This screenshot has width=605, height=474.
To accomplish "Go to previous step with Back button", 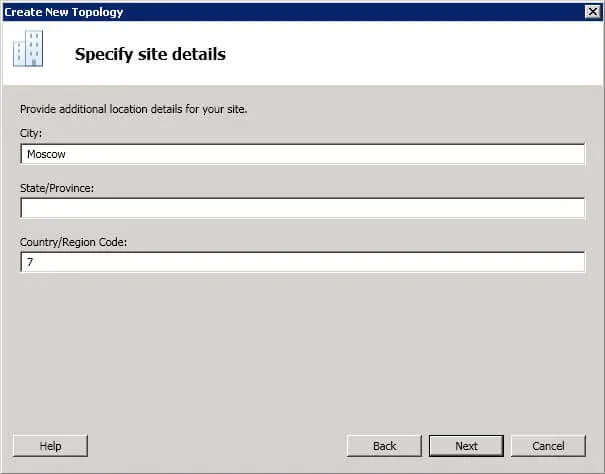I will (384, 446).
